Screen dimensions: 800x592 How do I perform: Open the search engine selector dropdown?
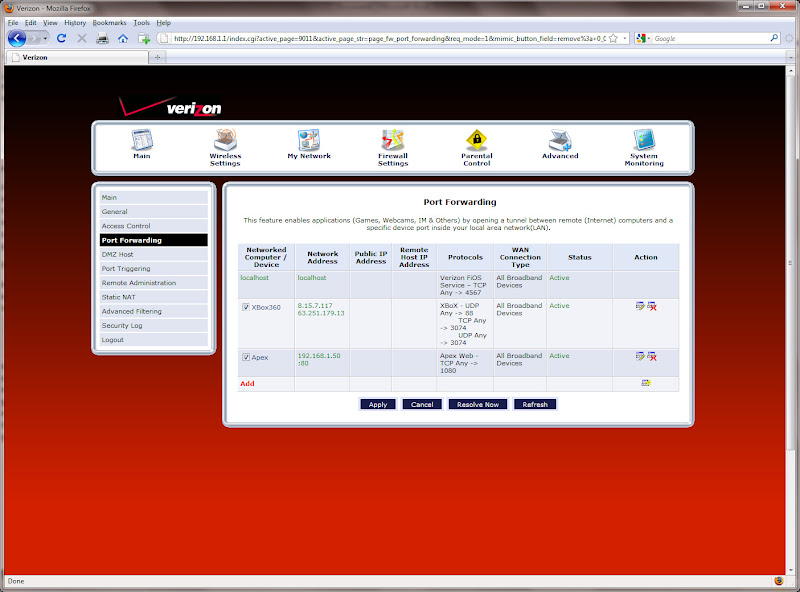click(643, 38)
